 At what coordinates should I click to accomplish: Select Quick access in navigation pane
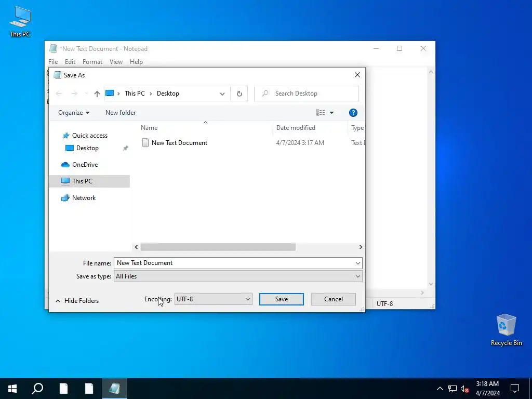(x=89, y=136)
